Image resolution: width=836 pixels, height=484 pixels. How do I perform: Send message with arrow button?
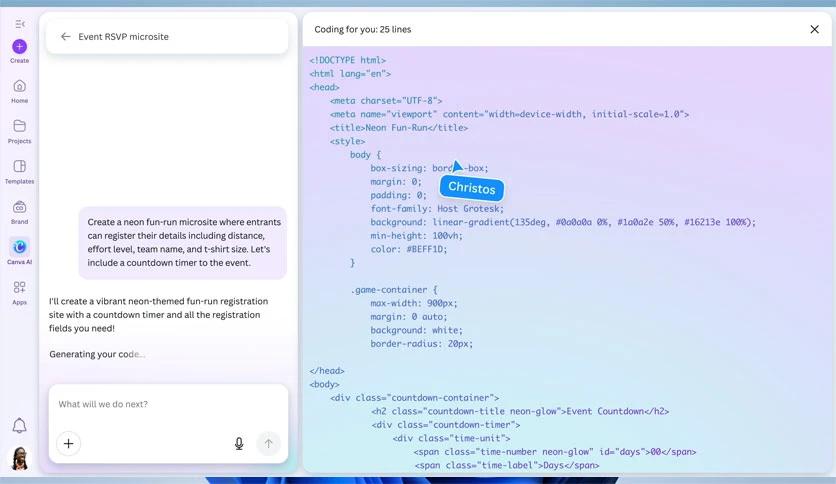click(268, 443)
